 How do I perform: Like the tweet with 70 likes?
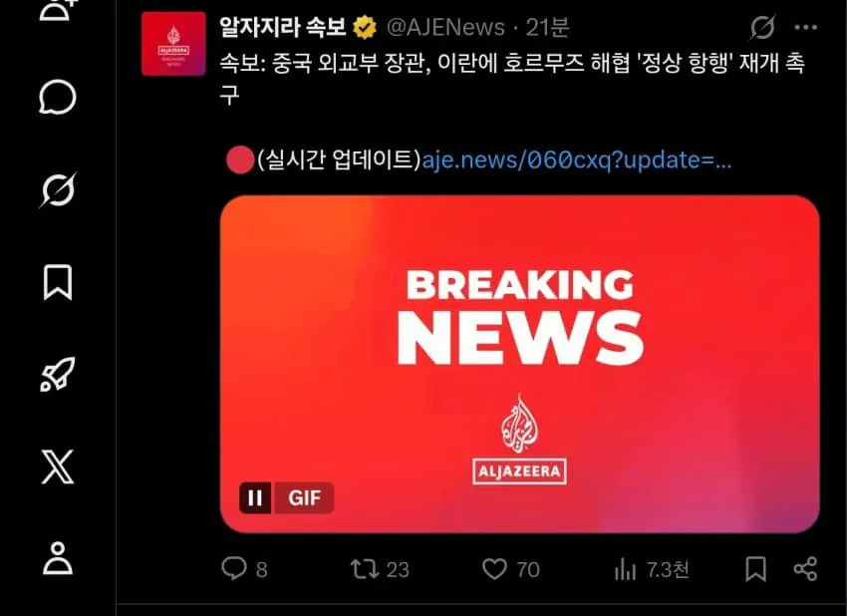(x=510, y=569)
